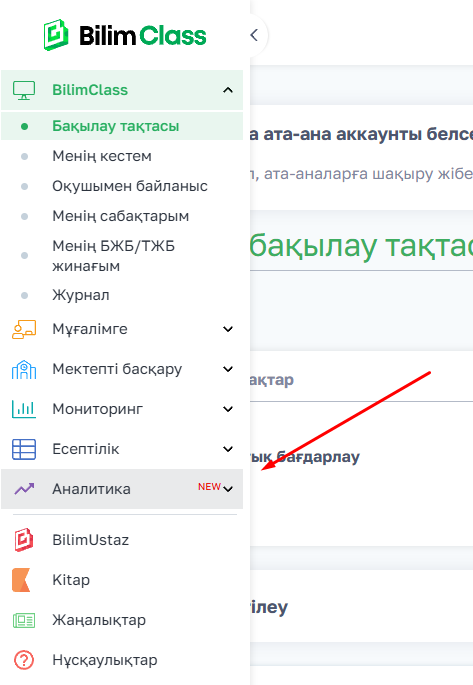
Task: Collapse the BilimClass menu chevron
Action: pos(228,90)
